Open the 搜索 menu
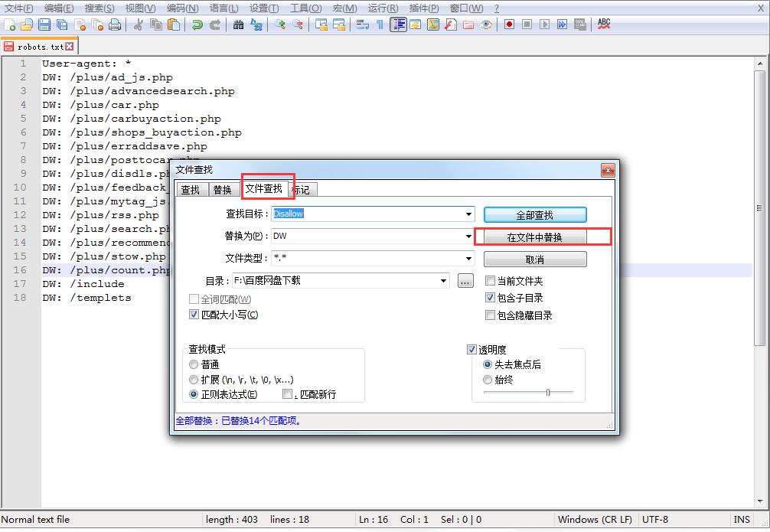The height and width of the screenshot is (532, 770). tap(94, 8)
